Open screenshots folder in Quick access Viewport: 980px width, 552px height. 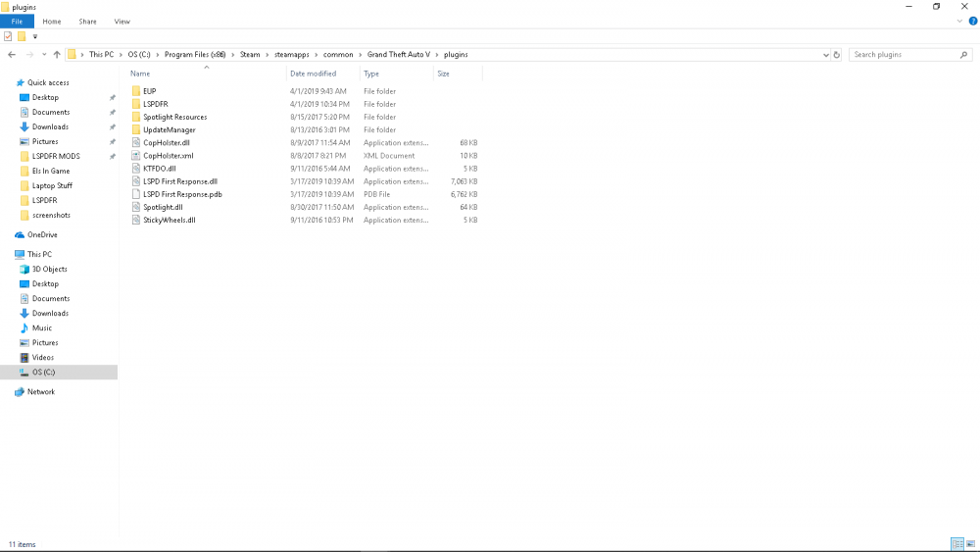tap(51, 215)
